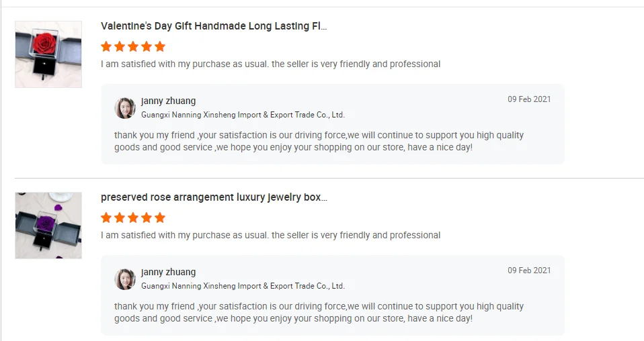
Task: Select janny zhuang name in Valentine's review reply
Action: click(x=169, y=101)
